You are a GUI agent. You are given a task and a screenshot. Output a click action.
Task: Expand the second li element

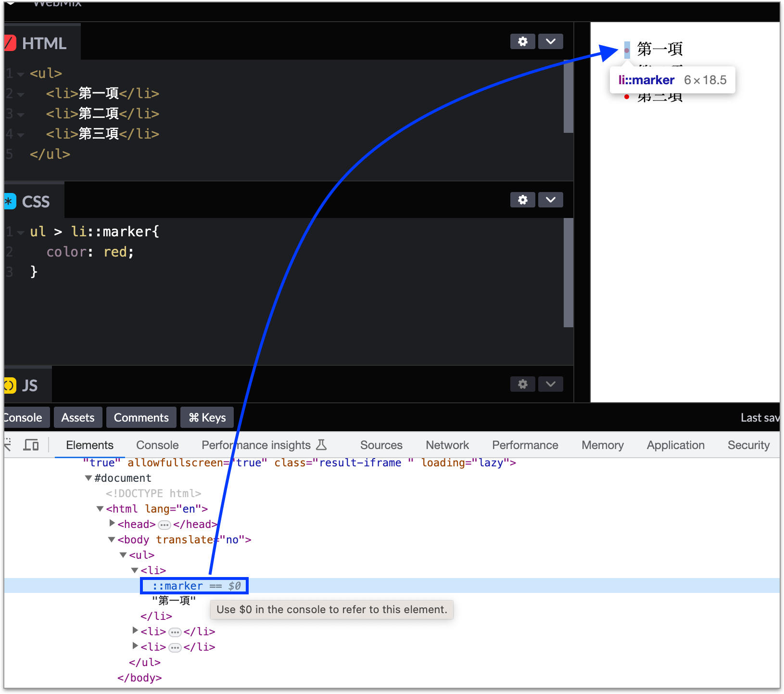[x=135, y=630]
